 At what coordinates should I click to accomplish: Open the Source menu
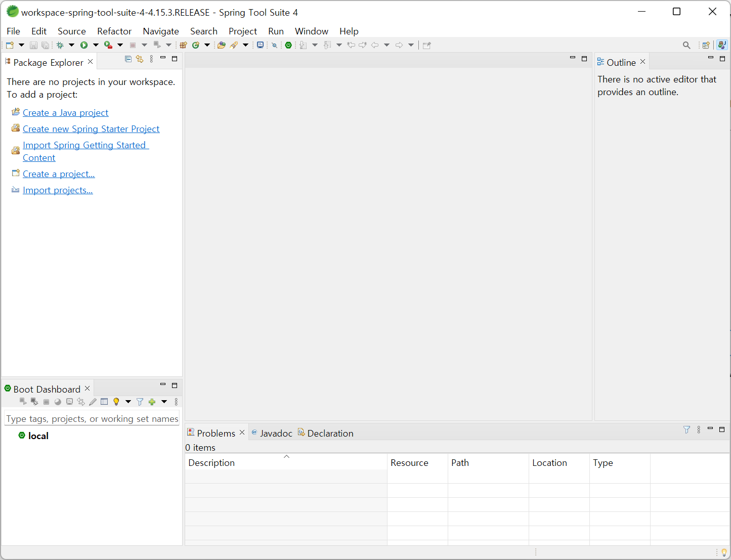pos(72,31)
